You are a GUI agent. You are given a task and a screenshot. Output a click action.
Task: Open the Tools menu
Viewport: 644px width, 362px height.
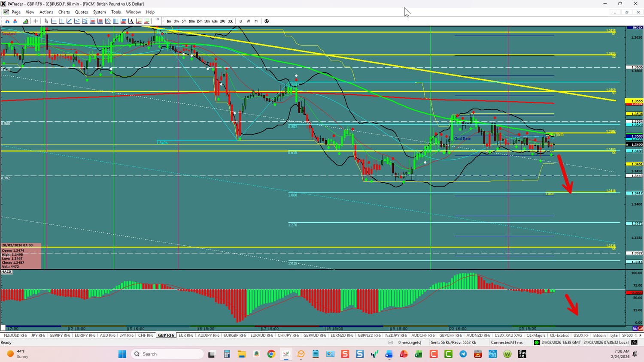click(x=116, y=12)
